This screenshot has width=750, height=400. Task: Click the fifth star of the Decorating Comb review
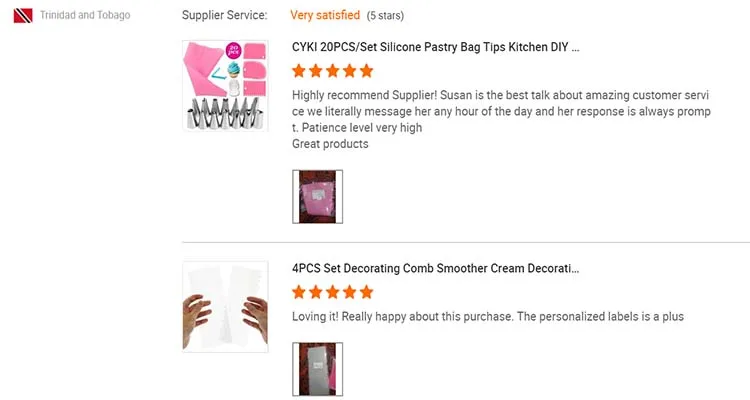[366, 292]
